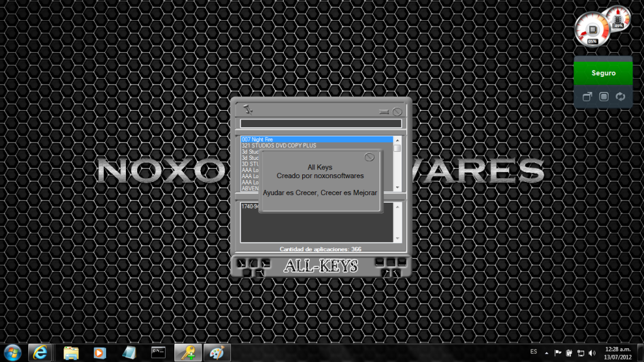Close the All Keys about dialog
This screenshot has height=362, width=644.
[370, 157]
